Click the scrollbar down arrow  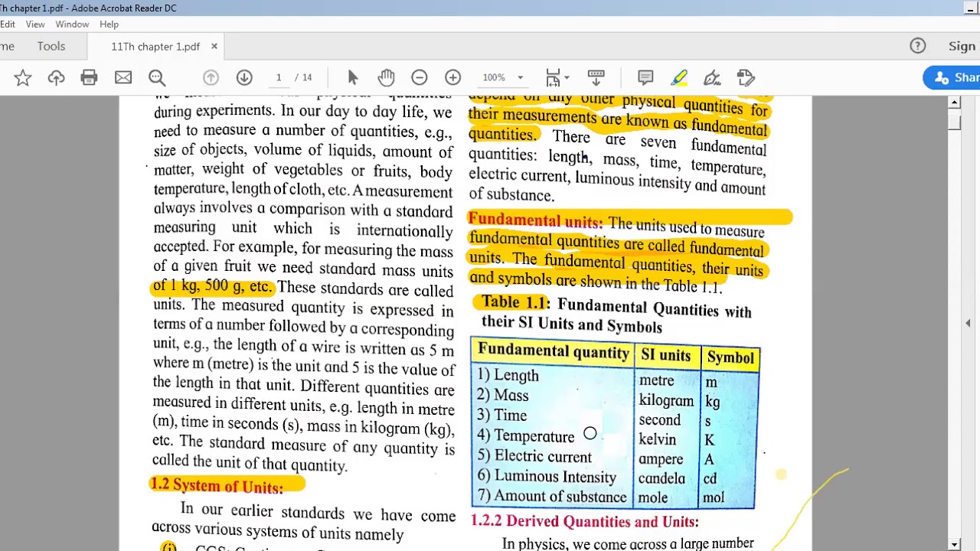[x=954, y=544]
